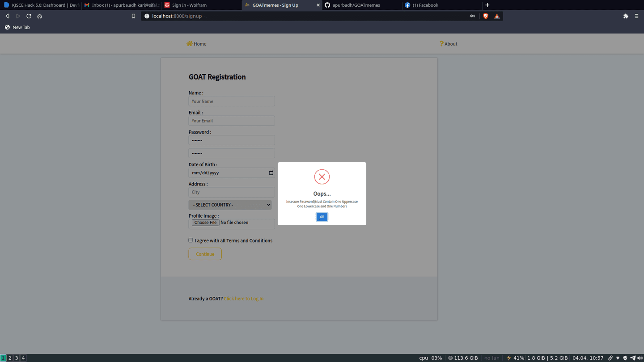Open the New Tab bookmark
Viewport: 644px width, 362px height.
coord(17,27)
